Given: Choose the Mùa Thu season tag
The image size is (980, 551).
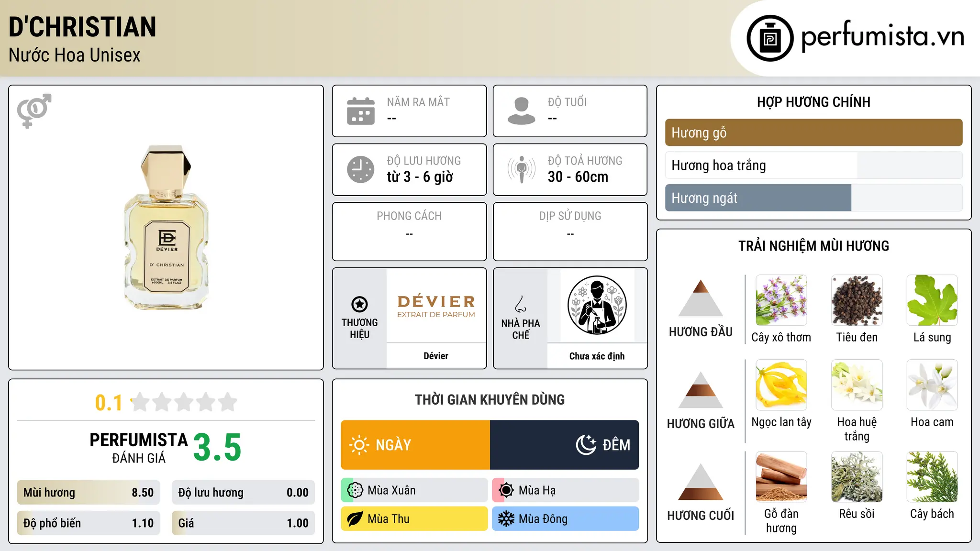Looking at the screenshot, I should click(x=414, y=519).
